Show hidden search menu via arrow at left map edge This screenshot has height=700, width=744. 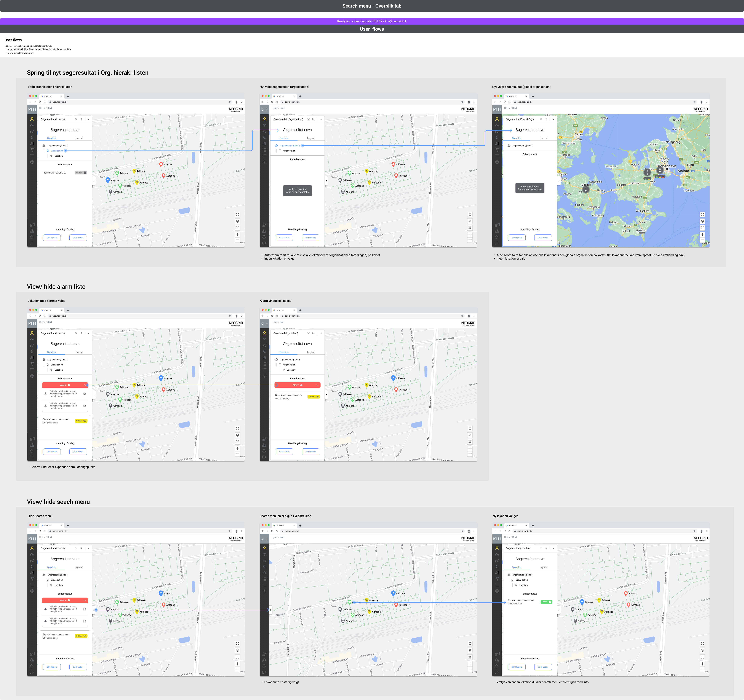coord(271,610)
